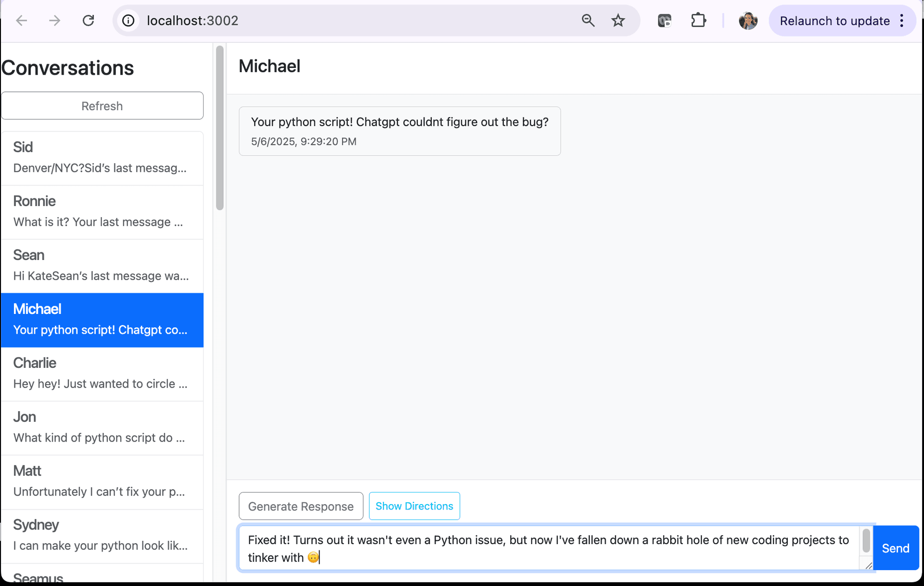The image size is (924, 586).
Task: Click the Michael chat header
Action: [x=269, y=66]
